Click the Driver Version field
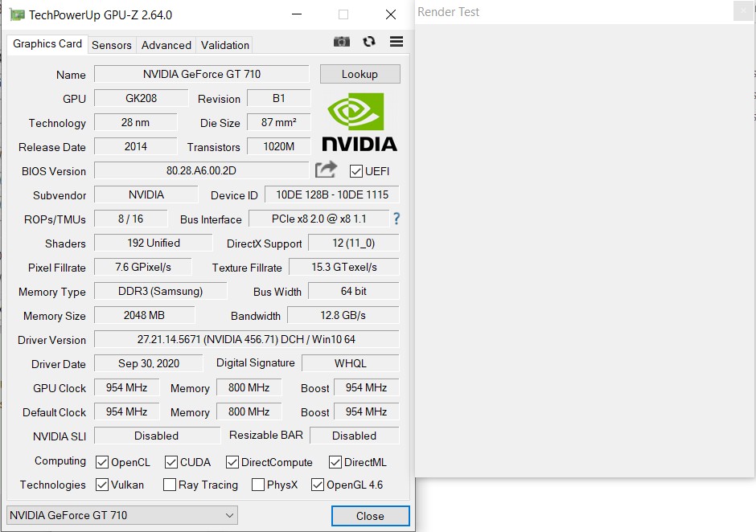756x532 pixels. pos(246,339)
